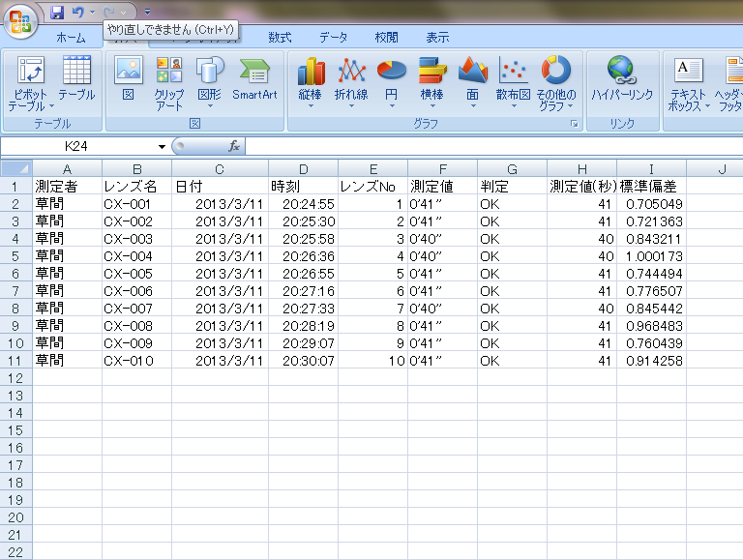This screenshot has width=743, height=560.
Task: Select measurement 0'40" in row 4
Action: coord(442,239)
